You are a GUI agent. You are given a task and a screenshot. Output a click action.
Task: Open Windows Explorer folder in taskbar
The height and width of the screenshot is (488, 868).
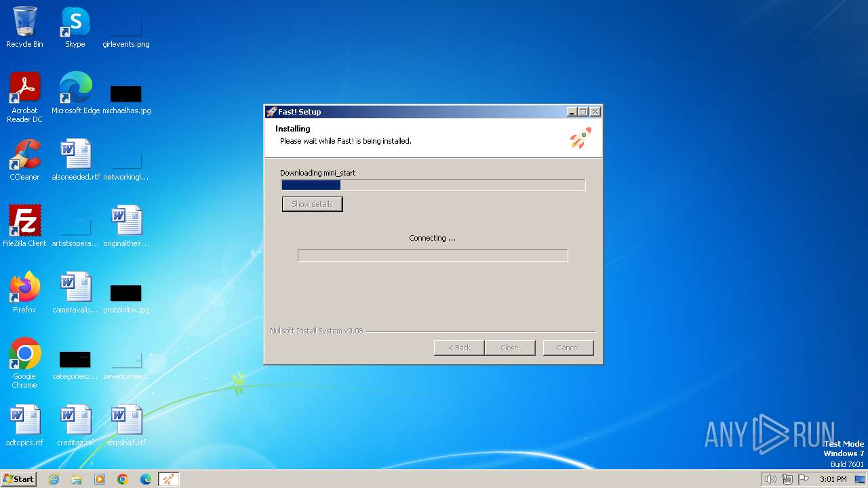click(77, 479)
